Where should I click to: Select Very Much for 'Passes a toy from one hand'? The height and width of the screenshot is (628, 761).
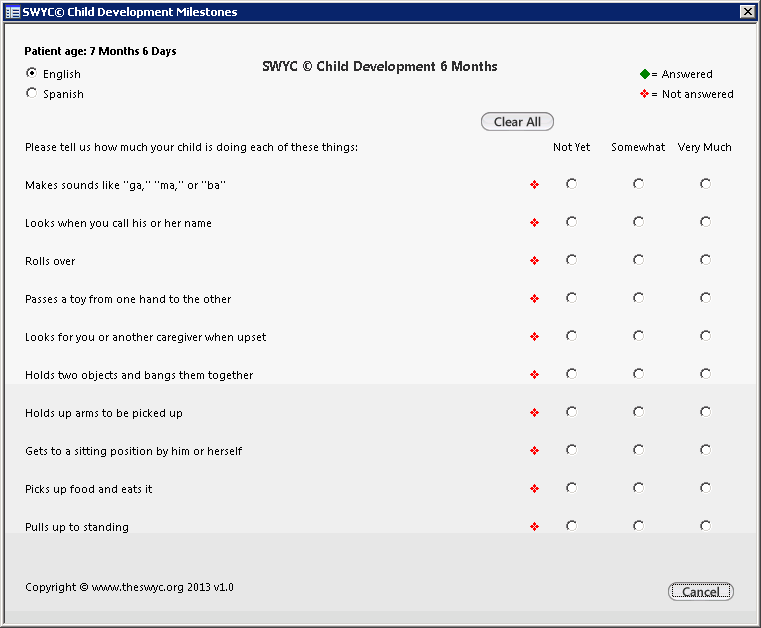705,298
